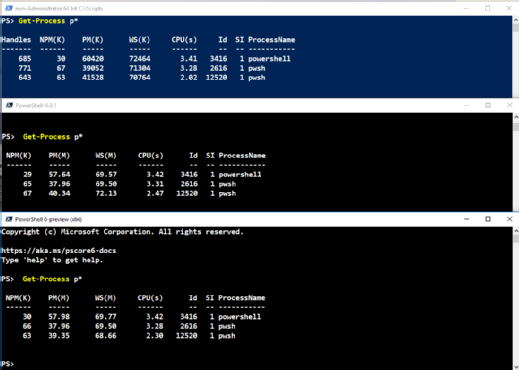519x370 pixels.
Task: Click the PM(M) value 40.34
Action: [59, 193]
